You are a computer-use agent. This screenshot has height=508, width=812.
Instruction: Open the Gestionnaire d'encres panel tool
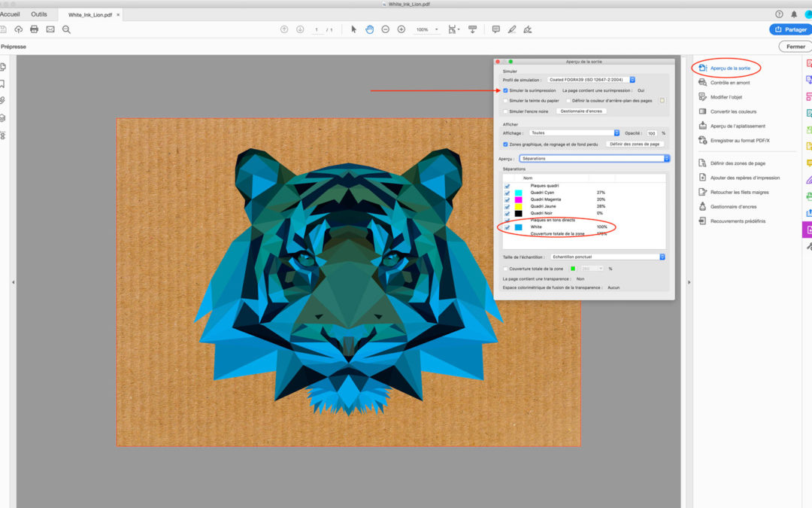tap(734, 206)
